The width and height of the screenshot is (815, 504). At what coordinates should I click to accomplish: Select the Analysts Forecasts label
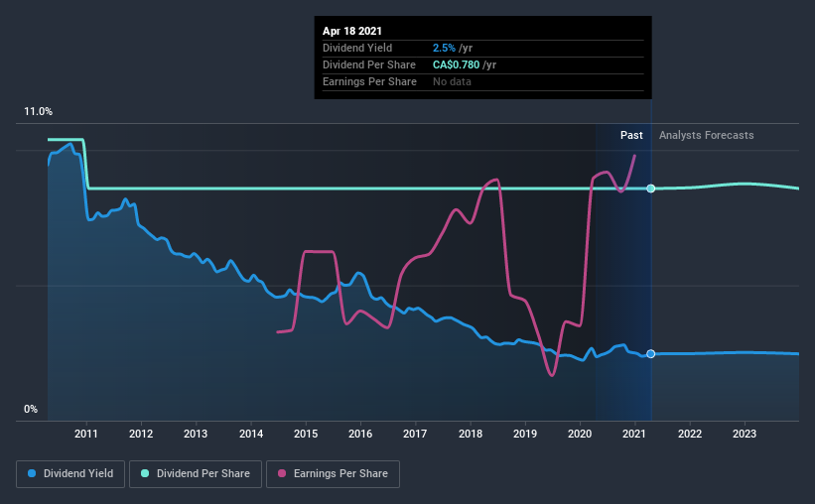pos(706,135)
